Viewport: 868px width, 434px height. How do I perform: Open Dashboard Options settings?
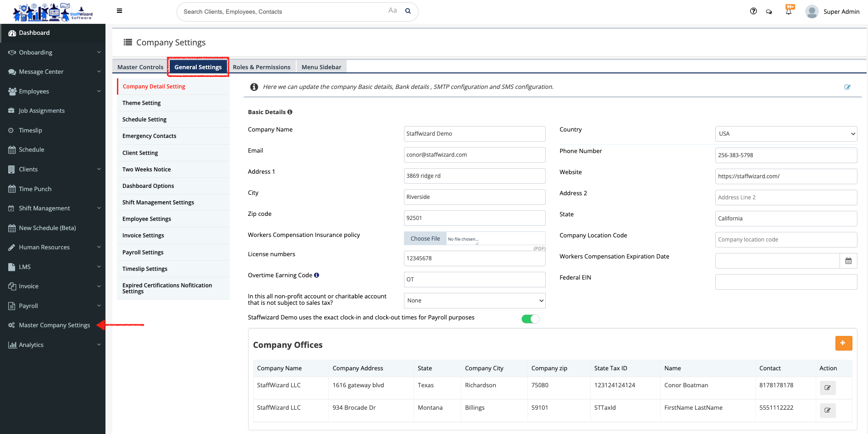(x=173, y=186)
